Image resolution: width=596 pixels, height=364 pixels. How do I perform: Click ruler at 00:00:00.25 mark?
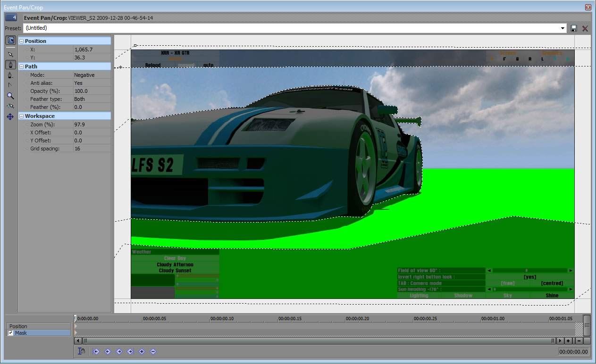pyautogui.click(x=425, y=319)
